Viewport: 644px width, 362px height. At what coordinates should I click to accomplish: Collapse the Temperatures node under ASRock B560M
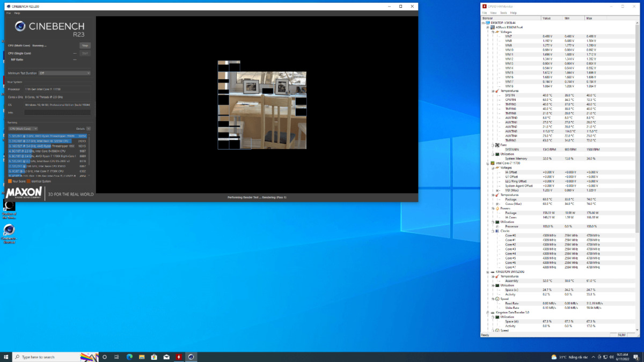[493, 91]
